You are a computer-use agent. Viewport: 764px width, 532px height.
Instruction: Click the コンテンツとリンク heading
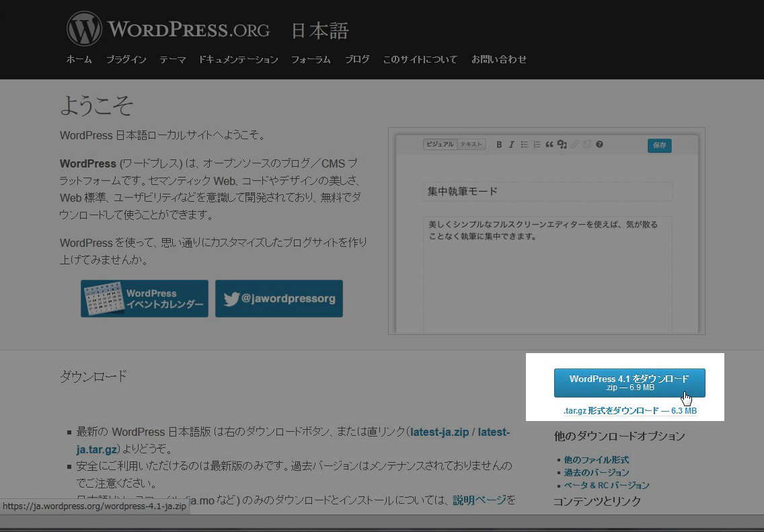[597, 501]
